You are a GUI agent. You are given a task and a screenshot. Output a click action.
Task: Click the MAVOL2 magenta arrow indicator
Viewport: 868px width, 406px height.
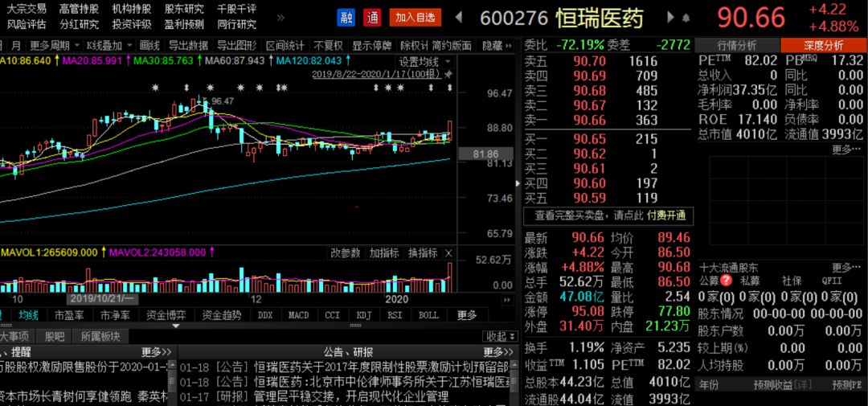pyautogui.click(x=211, y=252)
